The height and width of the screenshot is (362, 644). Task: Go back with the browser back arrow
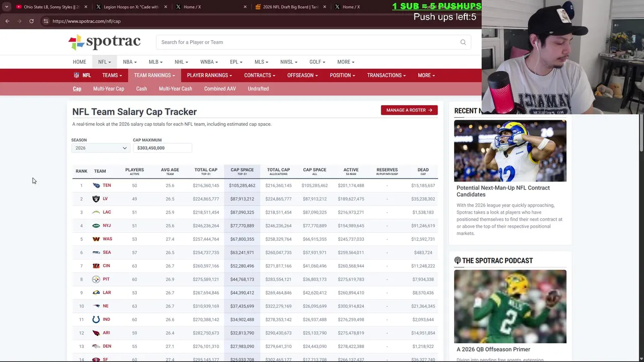click(8, 21)
